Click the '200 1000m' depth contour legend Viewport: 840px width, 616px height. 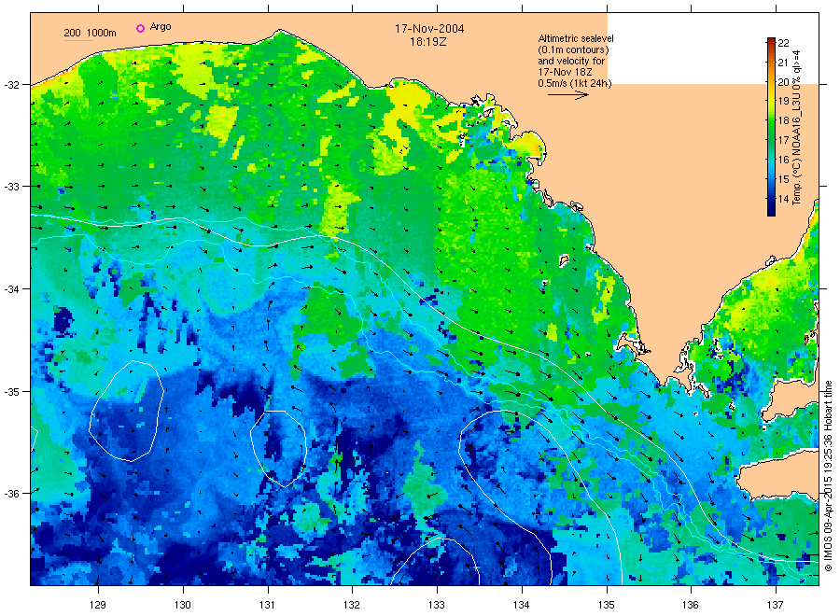click(x=90, y=34)
